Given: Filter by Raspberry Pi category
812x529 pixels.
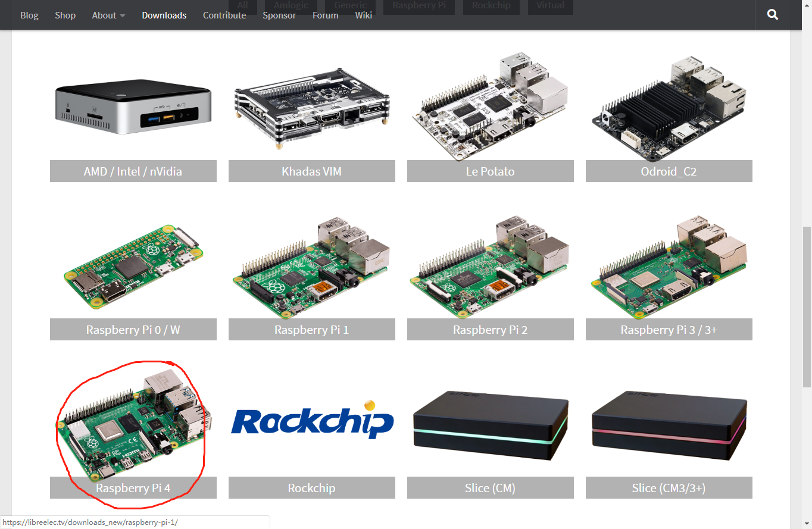Looking at the screenshot, I should pyautogui.click(x=420, y=7).
